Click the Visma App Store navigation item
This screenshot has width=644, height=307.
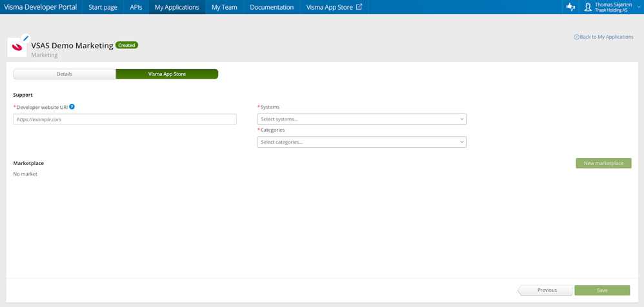[x=334, y=7]
